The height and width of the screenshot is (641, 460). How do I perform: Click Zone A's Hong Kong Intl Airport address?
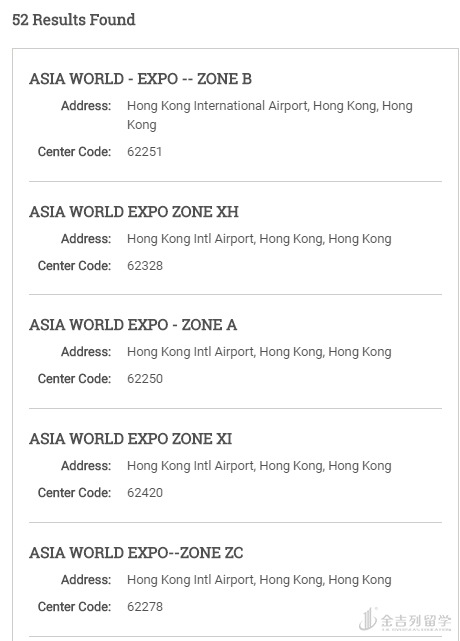coord(259,352)
